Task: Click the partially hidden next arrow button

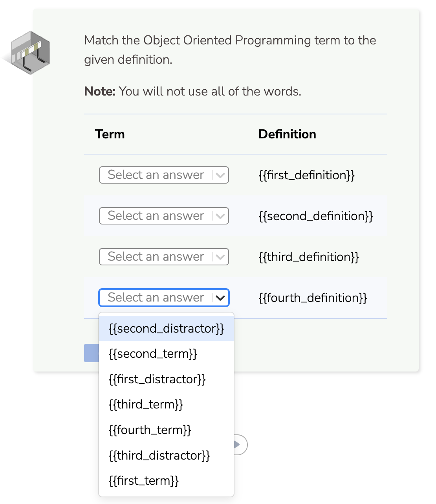Action: pos(241,445)
